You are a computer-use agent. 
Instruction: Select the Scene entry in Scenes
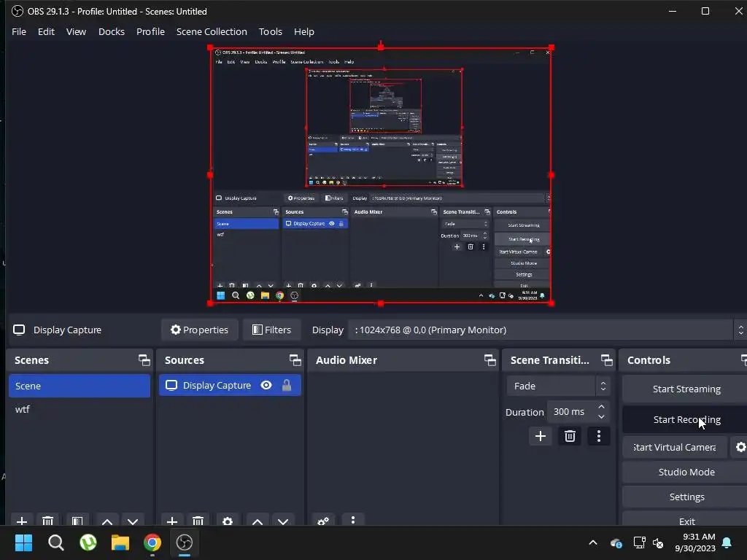coord(80,386)
